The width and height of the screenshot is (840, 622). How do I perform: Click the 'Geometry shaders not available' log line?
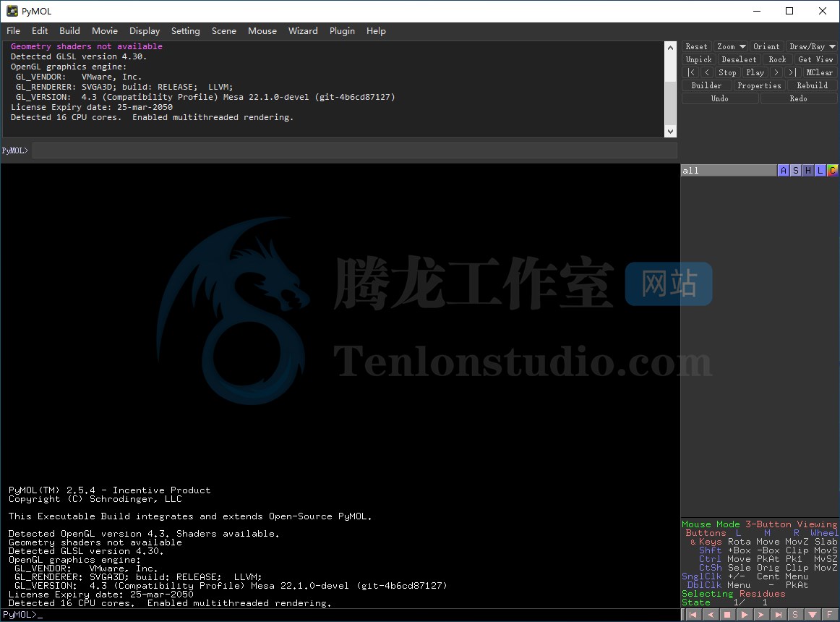[86, 46]
